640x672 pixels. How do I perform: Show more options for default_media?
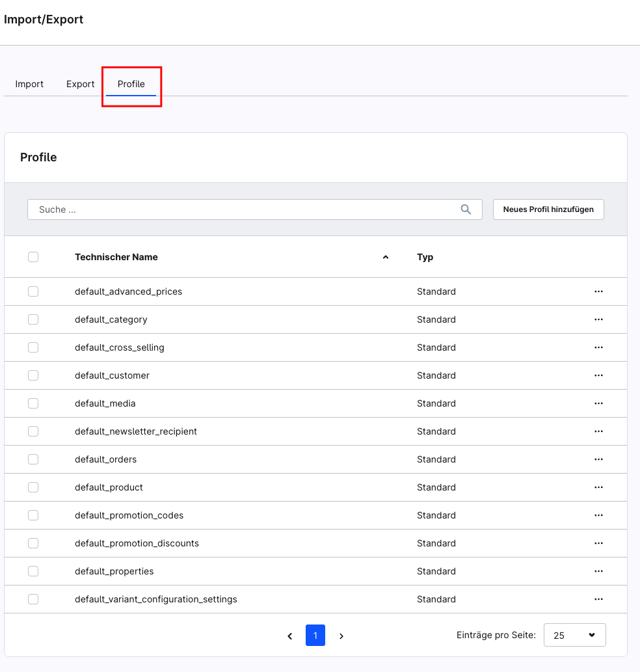tap(598, 403)
